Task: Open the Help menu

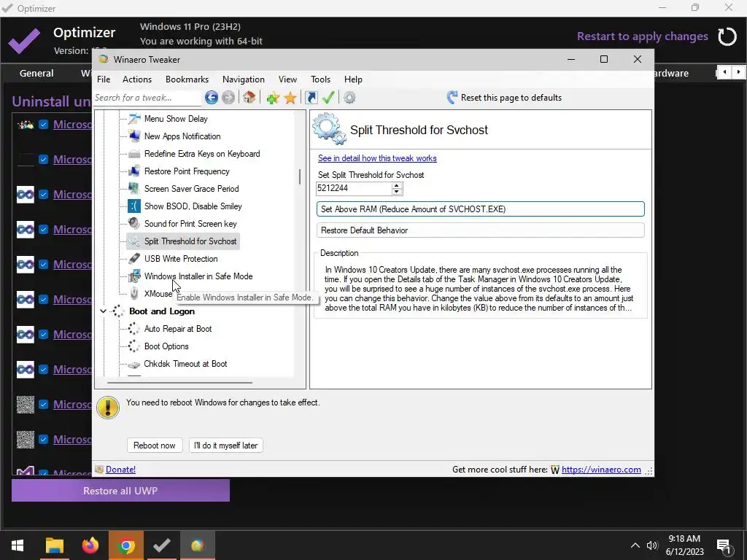Action: coord(354,79)
